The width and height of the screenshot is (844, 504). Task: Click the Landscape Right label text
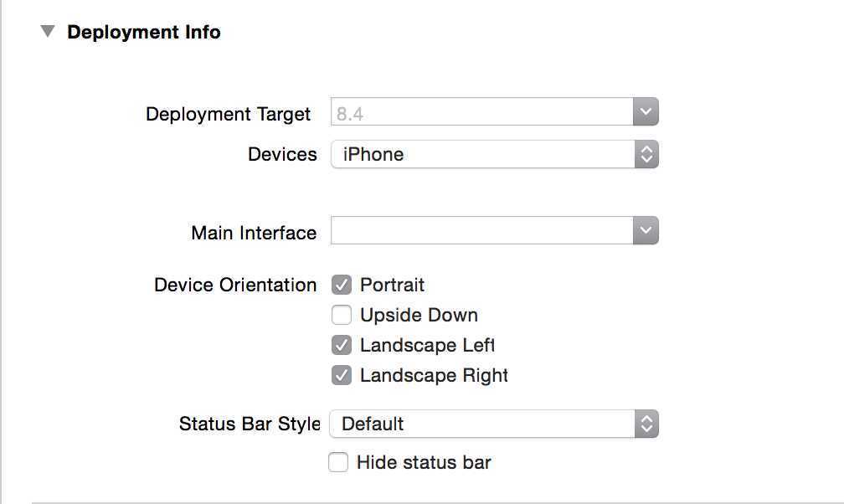tap(434, 375)
